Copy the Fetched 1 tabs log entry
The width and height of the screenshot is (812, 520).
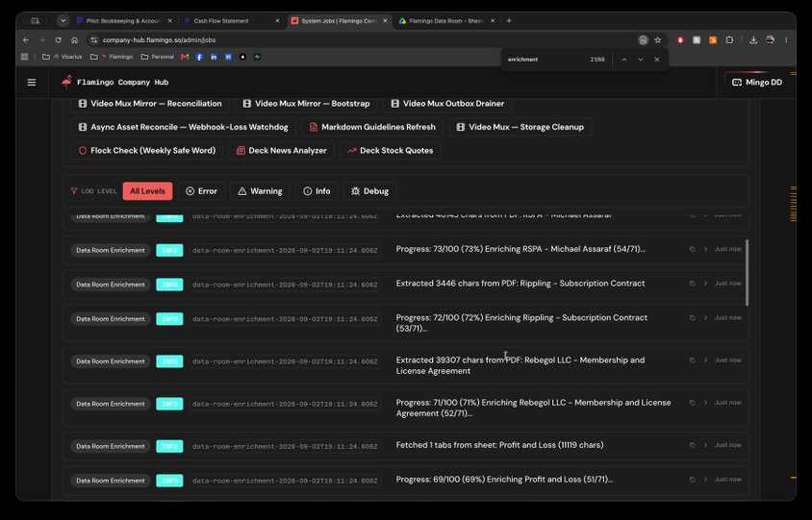coord(692,445)
